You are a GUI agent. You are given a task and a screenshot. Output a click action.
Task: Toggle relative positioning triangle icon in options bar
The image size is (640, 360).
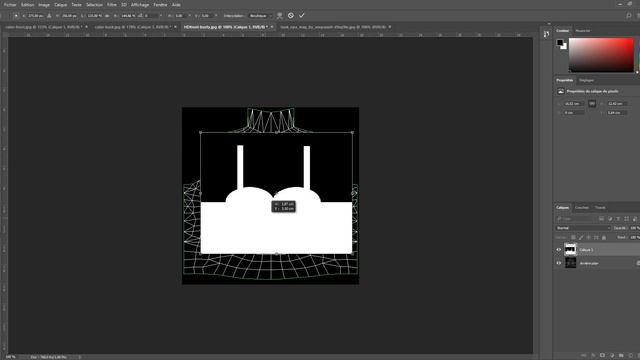coord(49,16)
